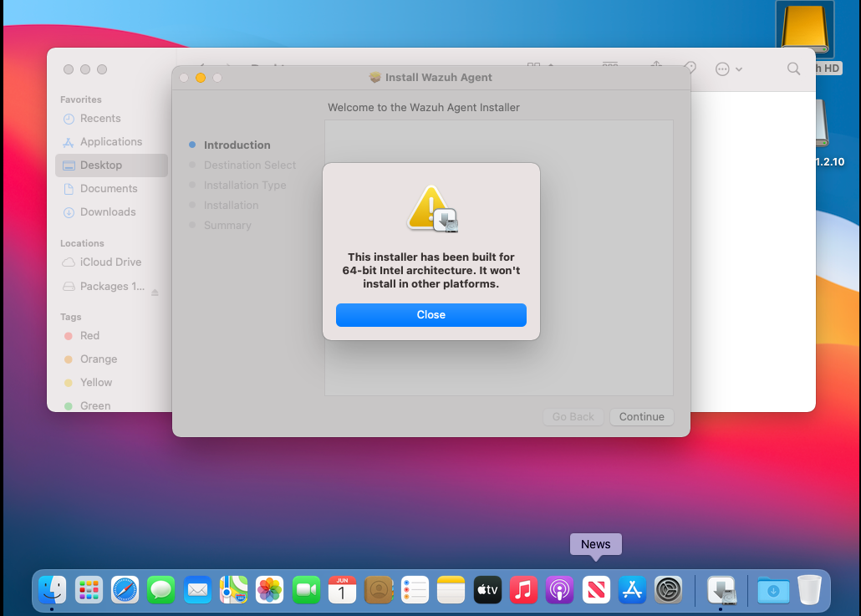Click Continue in the installer window
Screen dimensions: 861x616
pyautogui.click(x=641, y=416)
